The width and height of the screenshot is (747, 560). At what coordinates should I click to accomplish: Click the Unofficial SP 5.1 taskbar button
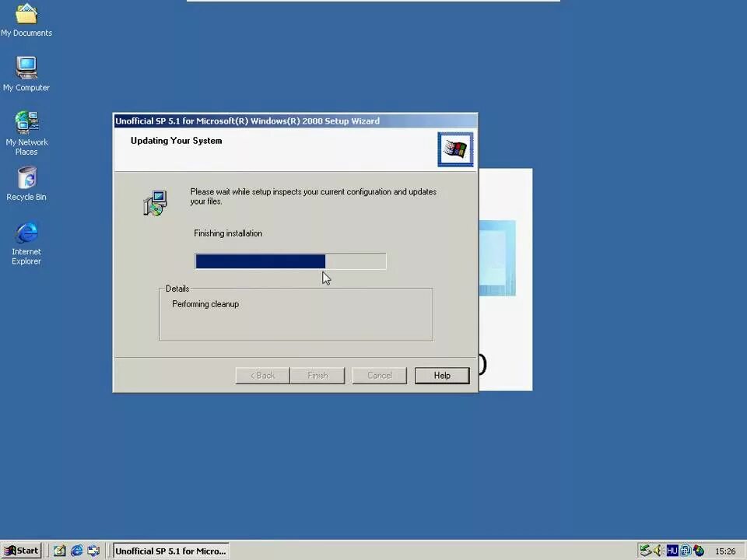pyautogui.click(x=171, y=551)
